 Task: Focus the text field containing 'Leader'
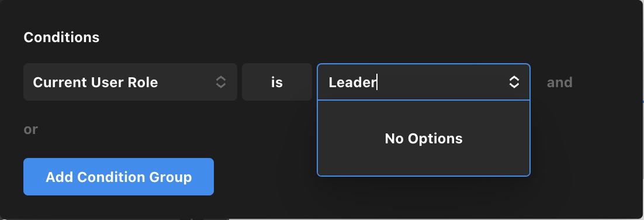pos(424,82)
